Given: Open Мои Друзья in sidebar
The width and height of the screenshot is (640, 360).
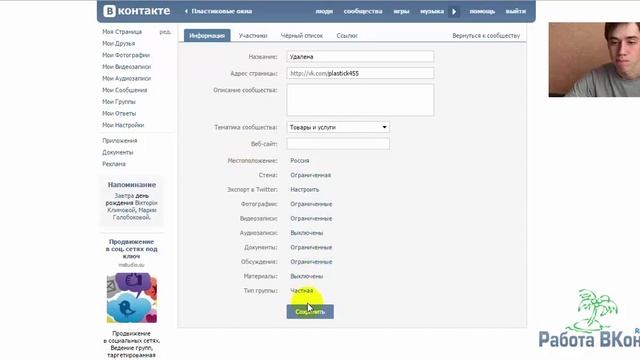Looking at the screenshot, I should click(118, 43).
